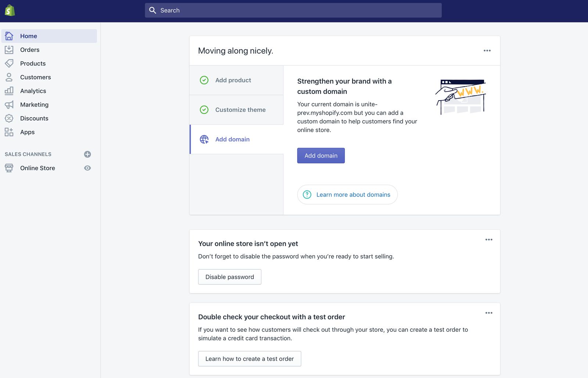
Task: Open Home in the sidebar
Action: [x=49, y=36]
